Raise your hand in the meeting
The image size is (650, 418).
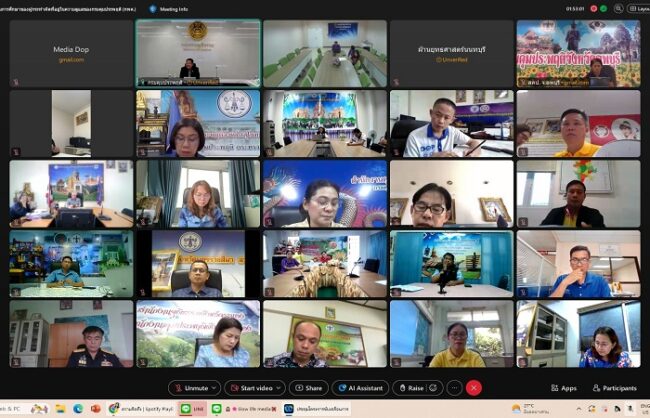tap(411, 388)
